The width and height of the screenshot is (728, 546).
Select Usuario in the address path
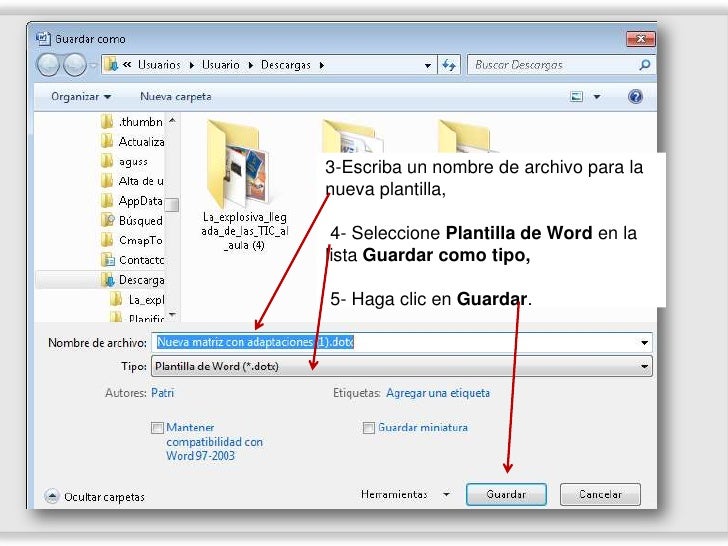pos(221,65)
